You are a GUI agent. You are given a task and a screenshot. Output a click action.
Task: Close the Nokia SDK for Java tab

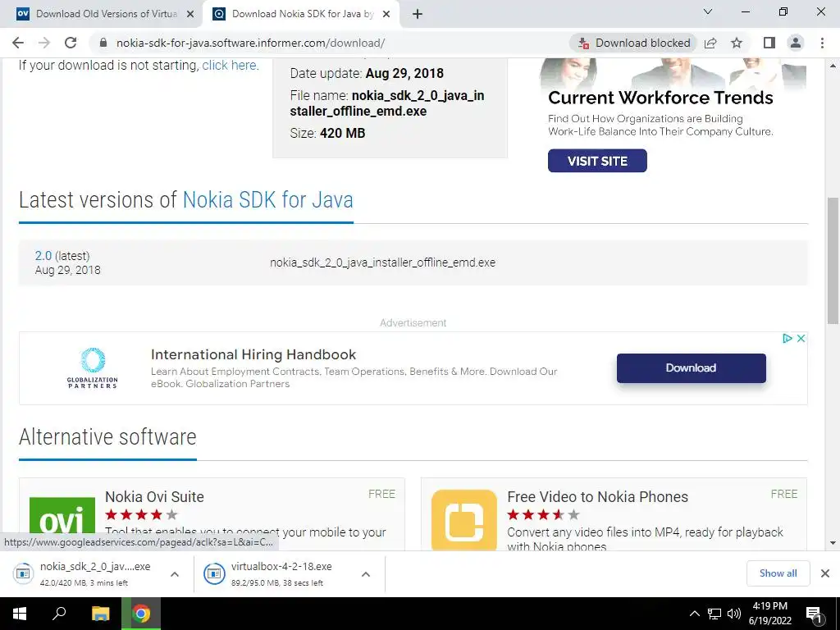[386, 15]
